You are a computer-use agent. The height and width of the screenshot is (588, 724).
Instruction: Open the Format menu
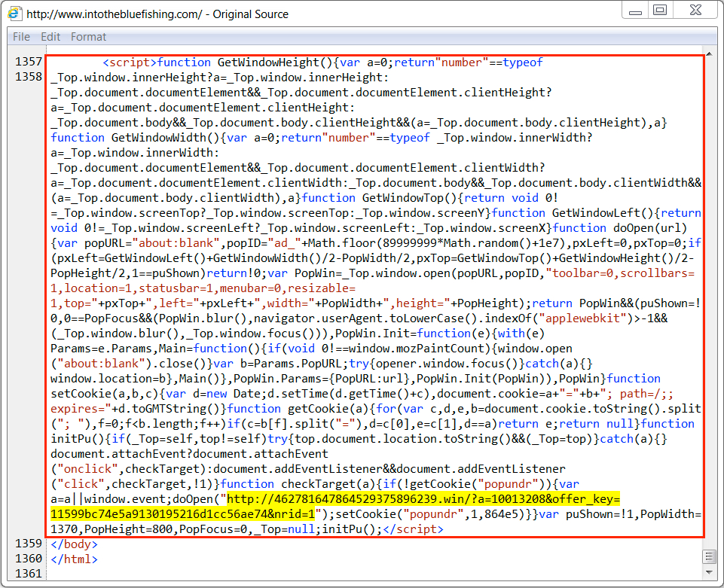pos(88,37)
